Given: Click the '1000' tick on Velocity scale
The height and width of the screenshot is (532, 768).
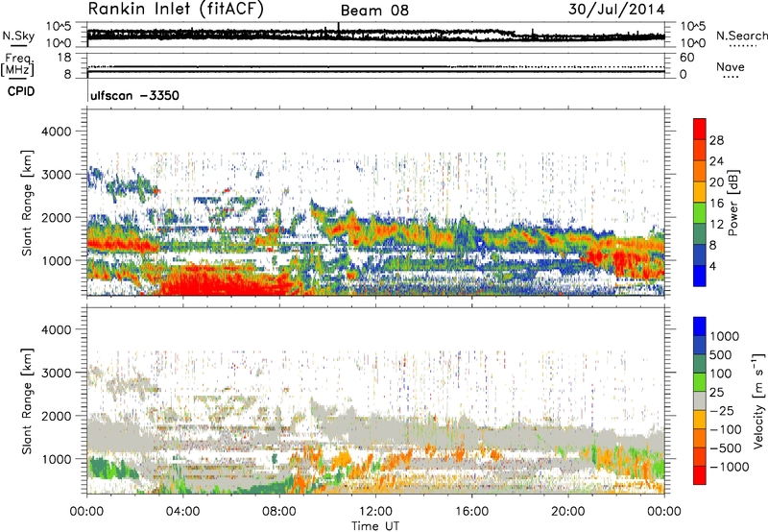Looking at the screenshot, I should pos(725,336).
